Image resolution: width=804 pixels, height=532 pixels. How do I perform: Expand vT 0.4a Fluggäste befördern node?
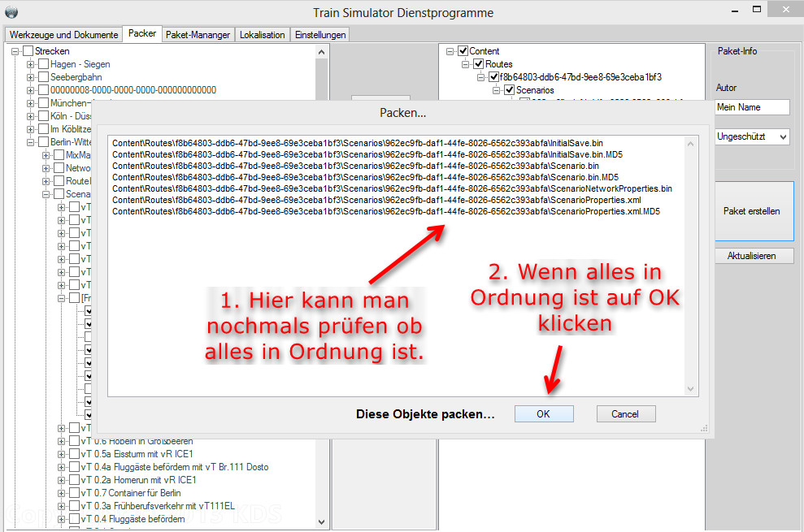coord(62,467)
